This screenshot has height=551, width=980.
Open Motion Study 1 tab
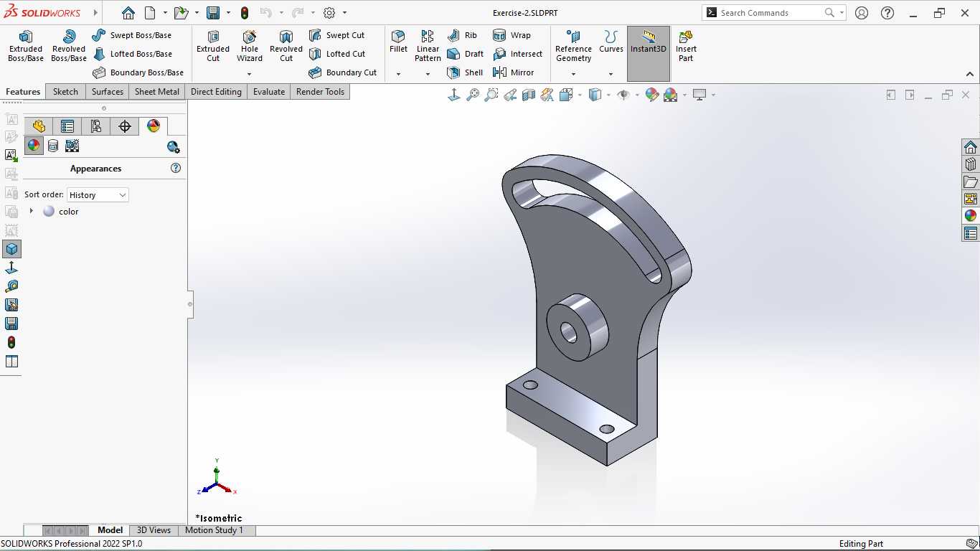point(214,530)
